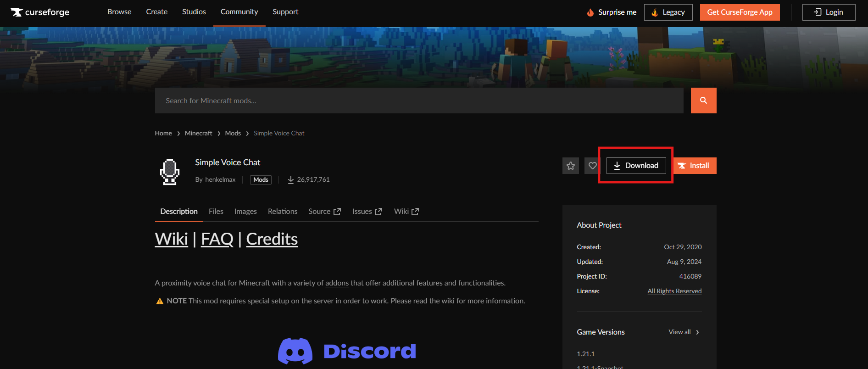Click the Created date Oct 29, 2020
The height and width of the screenshot is (369, 868).
point(683,247)
